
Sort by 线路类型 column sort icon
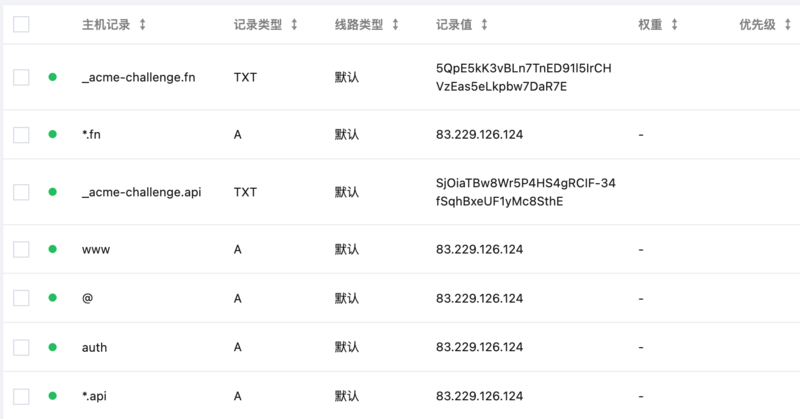click(395, 24)
